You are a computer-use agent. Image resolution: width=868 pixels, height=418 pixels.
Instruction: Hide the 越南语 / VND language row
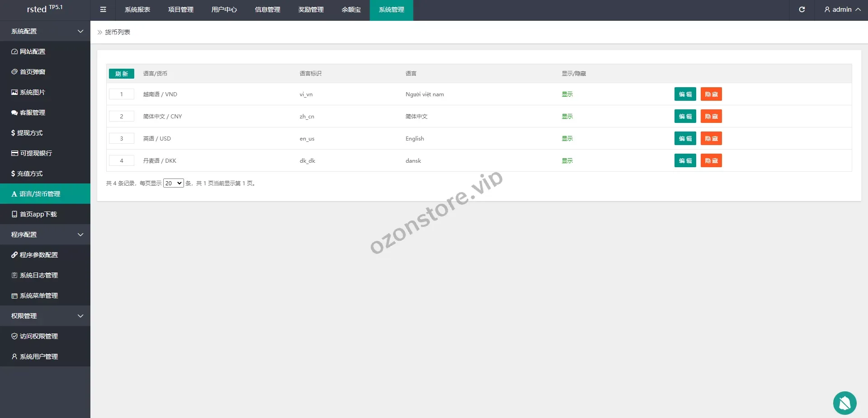tap(711, 94)
